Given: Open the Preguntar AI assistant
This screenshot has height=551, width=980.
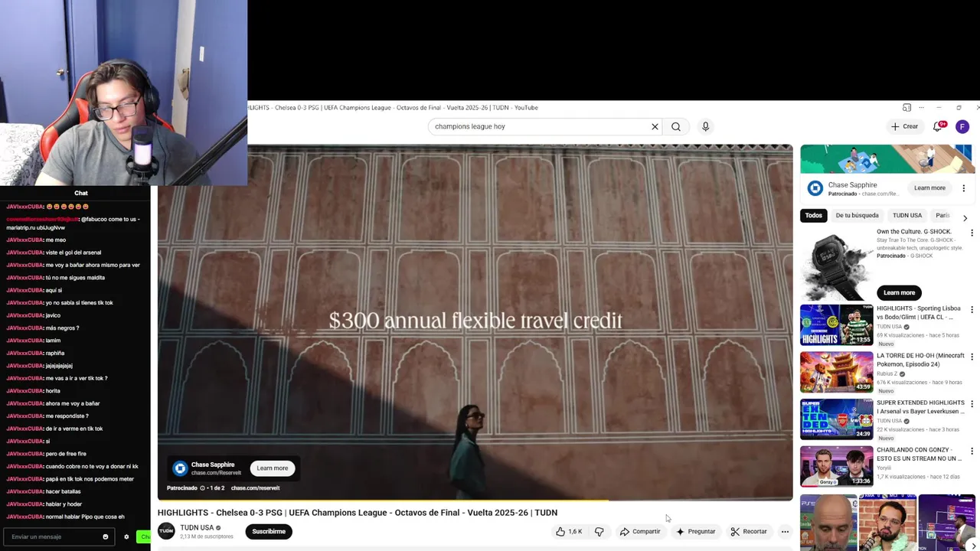Looking at the screenshot, I should (695, 532).
